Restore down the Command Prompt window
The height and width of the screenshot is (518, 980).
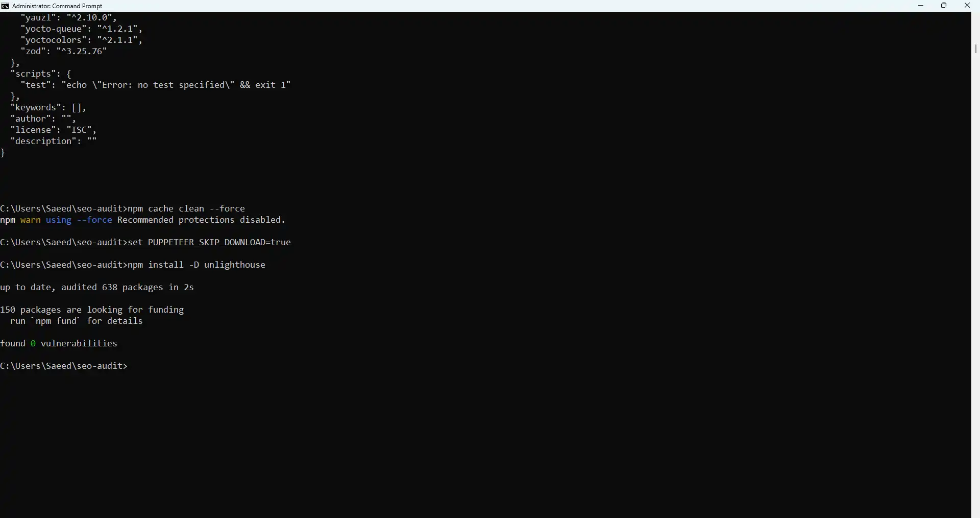(944, 6)
